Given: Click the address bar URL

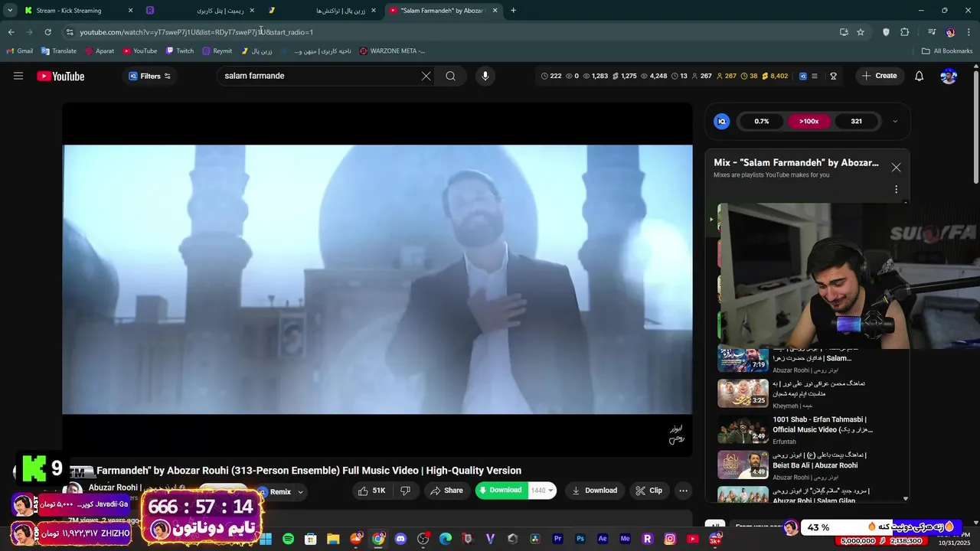Looking at the screenshot, I should click(x=196, y=32).
